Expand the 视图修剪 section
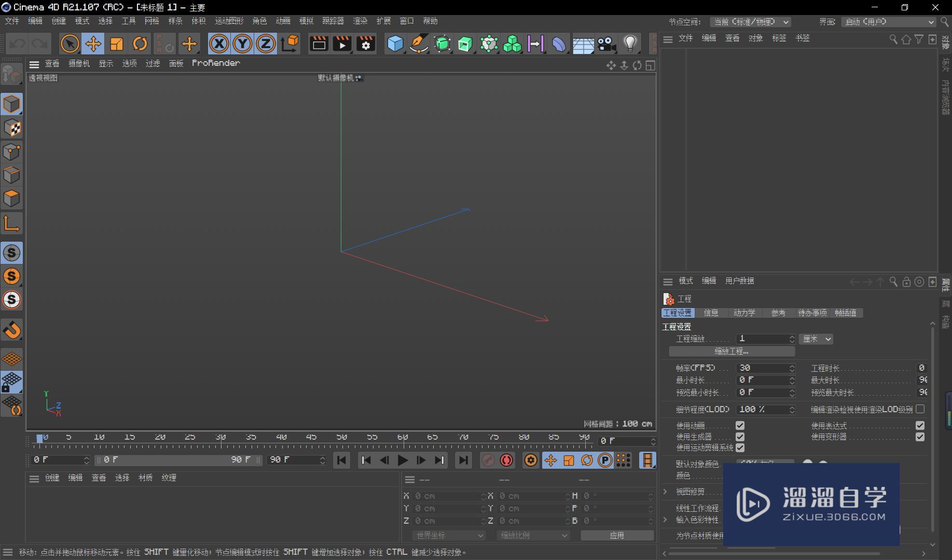 click(x=665, y=491)
